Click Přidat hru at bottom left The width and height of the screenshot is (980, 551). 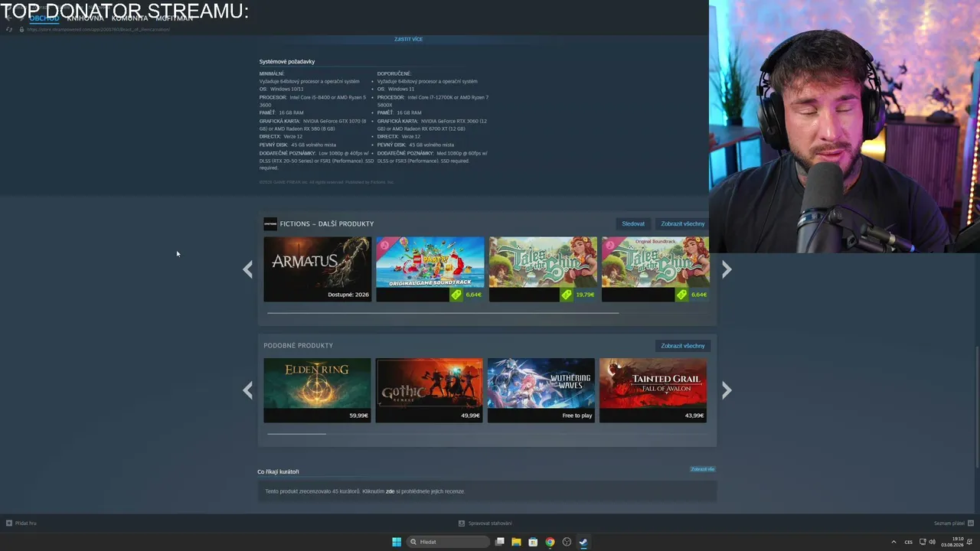(21, 523)
